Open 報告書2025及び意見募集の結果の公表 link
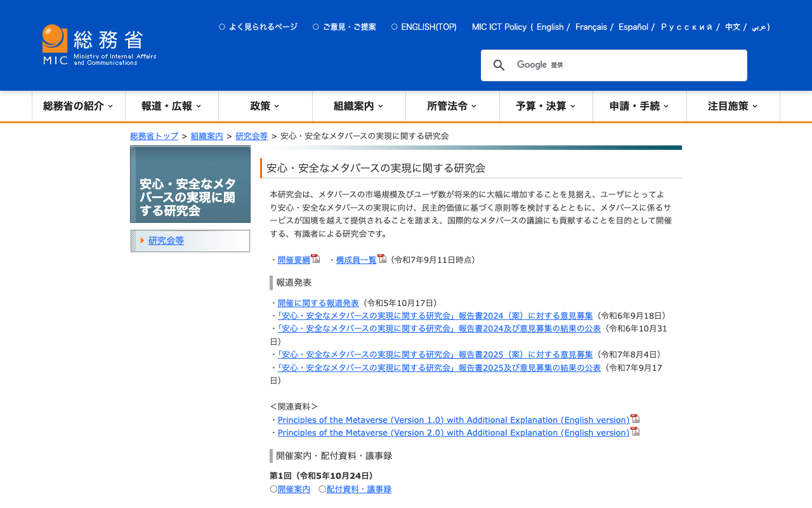This screenshot has height=508, width=812. tap(439, 367)
